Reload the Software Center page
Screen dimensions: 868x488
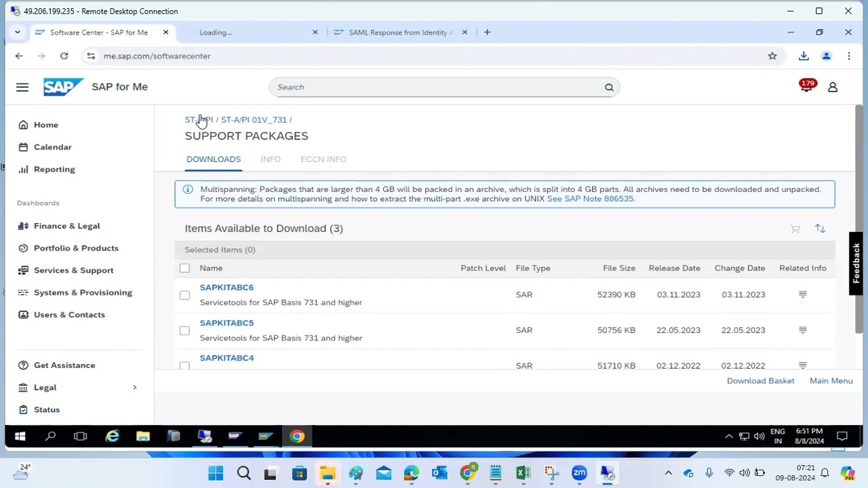point(64,56)
